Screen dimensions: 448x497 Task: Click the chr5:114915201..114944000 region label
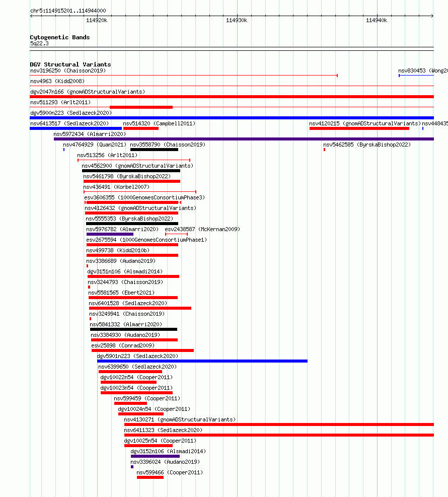tap(68, 11)
